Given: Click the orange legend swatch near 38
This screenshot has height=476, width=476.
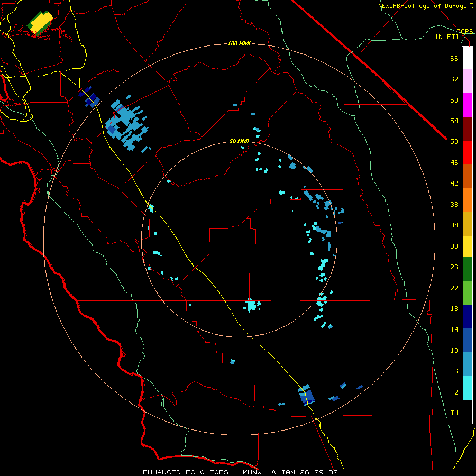Looking at the screenshot, I should tap(467, 200).
